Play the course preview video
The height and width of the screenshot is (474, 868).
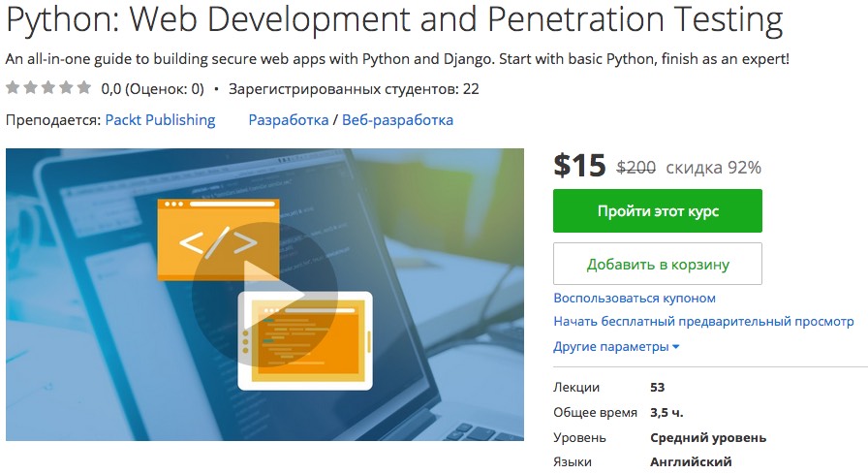coord(263,295)
